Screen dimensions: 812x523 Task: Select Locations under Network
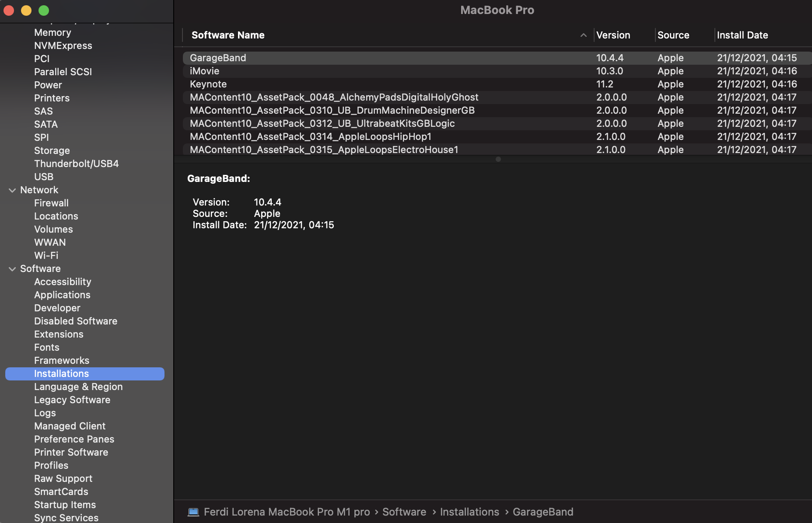[x=56, y=216]
